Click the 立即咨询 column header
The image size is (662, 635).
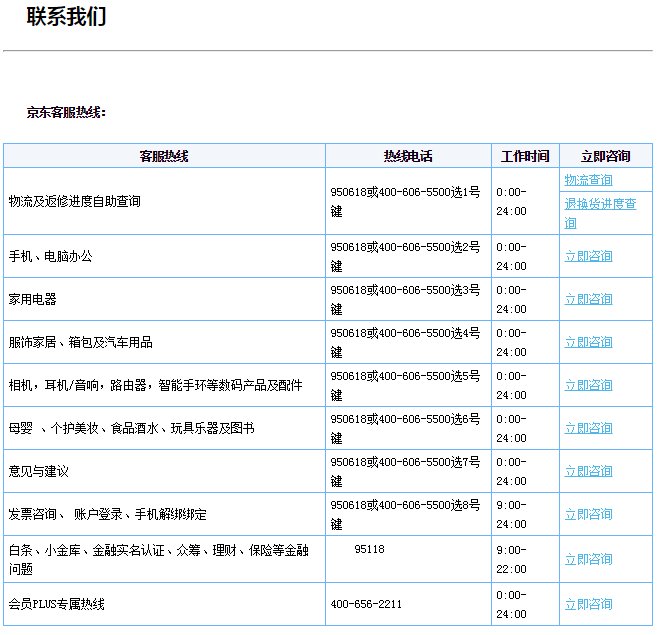605,157
